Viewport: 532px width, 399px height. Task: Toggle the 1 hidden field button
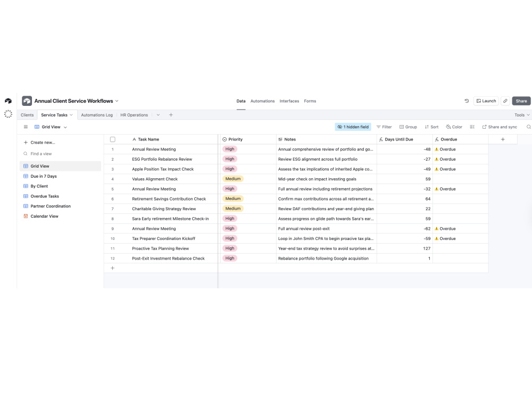click(353, 127)
